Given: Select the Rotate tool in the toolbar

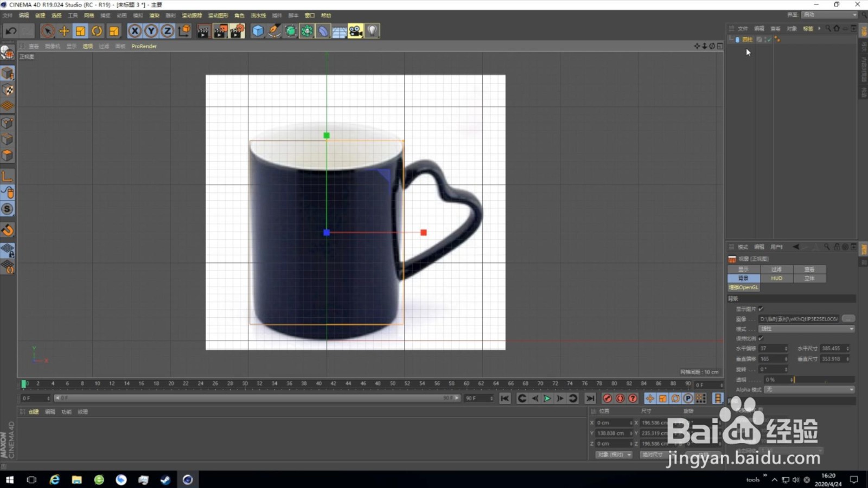Looking at the screenshot, I should 97,31.
